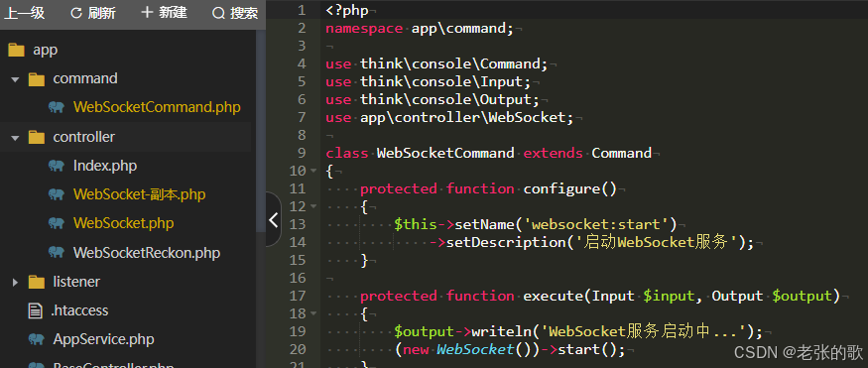The image size is (868, 368).
Task: Click the PHP icon of WebSocketReckon.php
Action: (56, 252)
